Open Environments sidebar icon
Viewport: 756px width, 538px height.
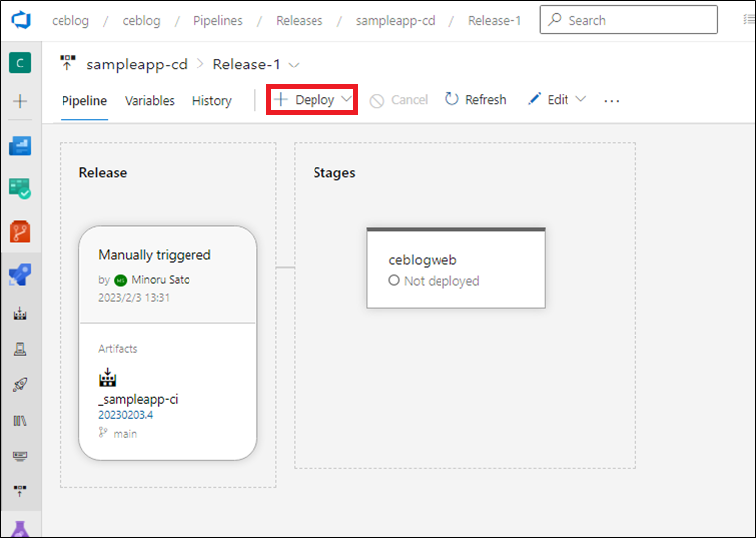click(20, 349)
